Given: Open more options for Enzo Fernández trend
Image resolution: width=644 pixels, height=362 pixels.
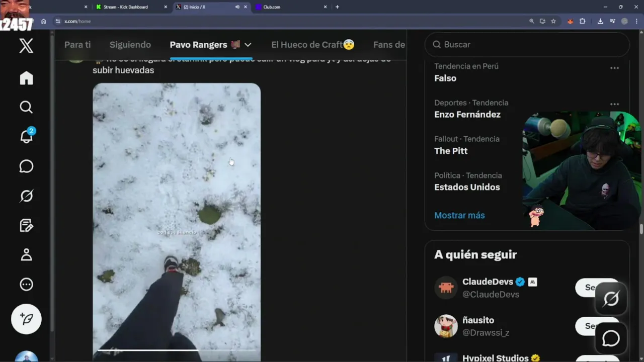Looking at the screenshot, I should [614, 104].
